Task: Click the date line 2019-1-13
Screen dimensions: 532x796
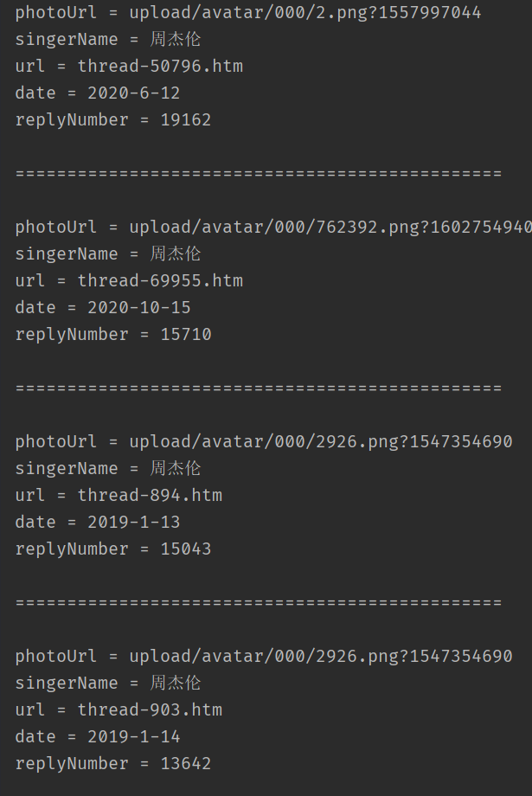Action: pos(98,522)
